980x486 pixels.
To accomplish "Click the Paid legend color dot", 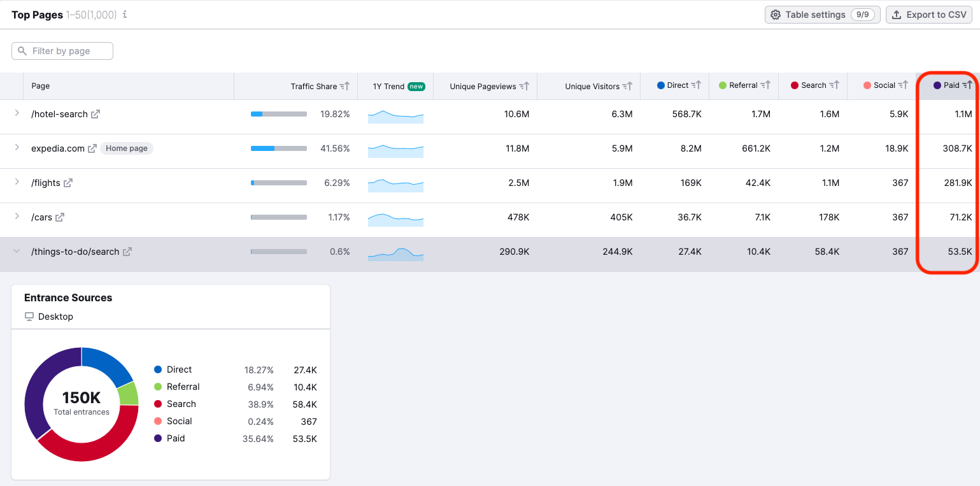I will [x=158, y=438].
